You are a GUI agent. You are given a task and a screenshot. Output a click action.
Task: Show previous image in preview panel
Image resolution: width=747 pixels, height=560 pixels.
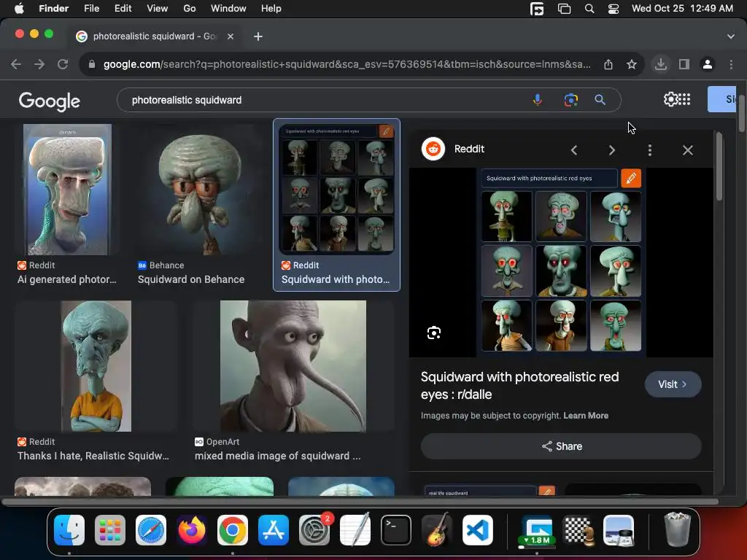click(x=574, y=150)
